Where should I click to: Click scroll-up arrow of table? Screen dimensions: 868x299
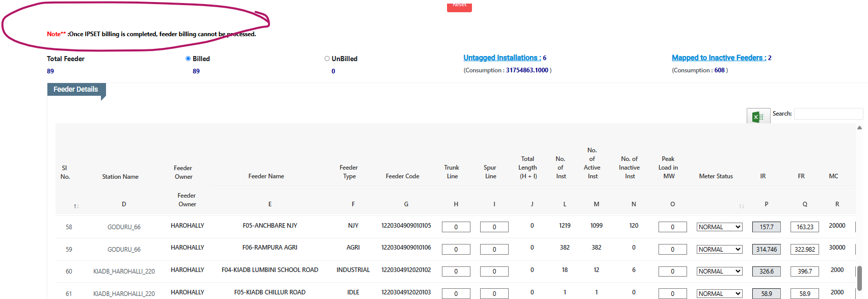click(x=859, y=128)
